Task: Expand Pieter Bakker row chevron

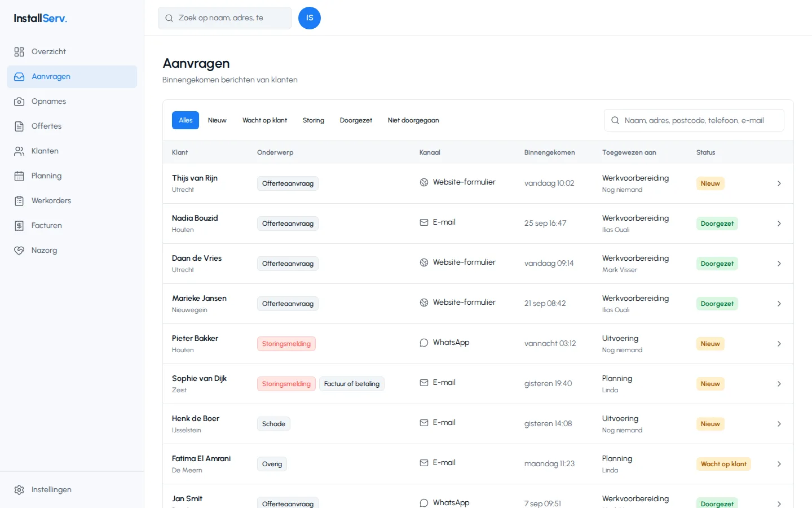Action: click(x=779, y=344)
